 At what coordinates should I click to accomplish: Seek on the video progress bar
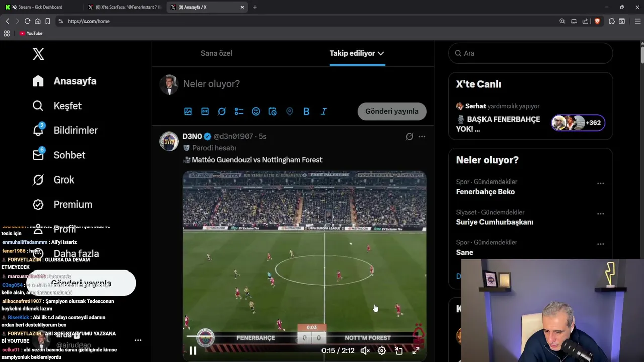pyautogui.click(x=304, y=336)
